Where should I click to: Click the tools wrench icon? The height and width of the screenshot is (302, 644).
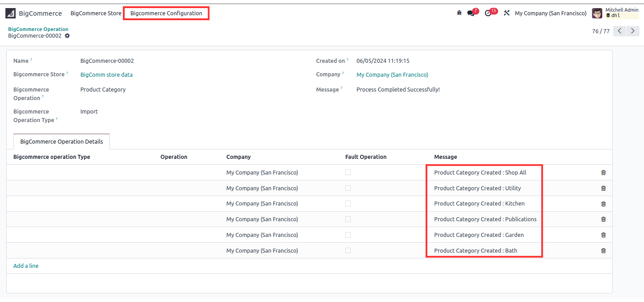tap(507, 13)
